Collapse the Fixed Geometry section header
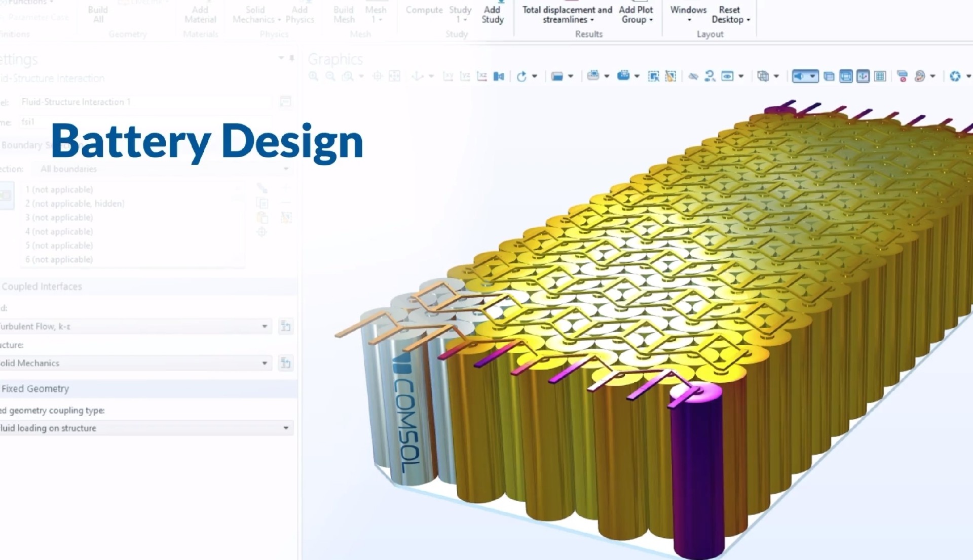The image size is (973, 560). 35,388
